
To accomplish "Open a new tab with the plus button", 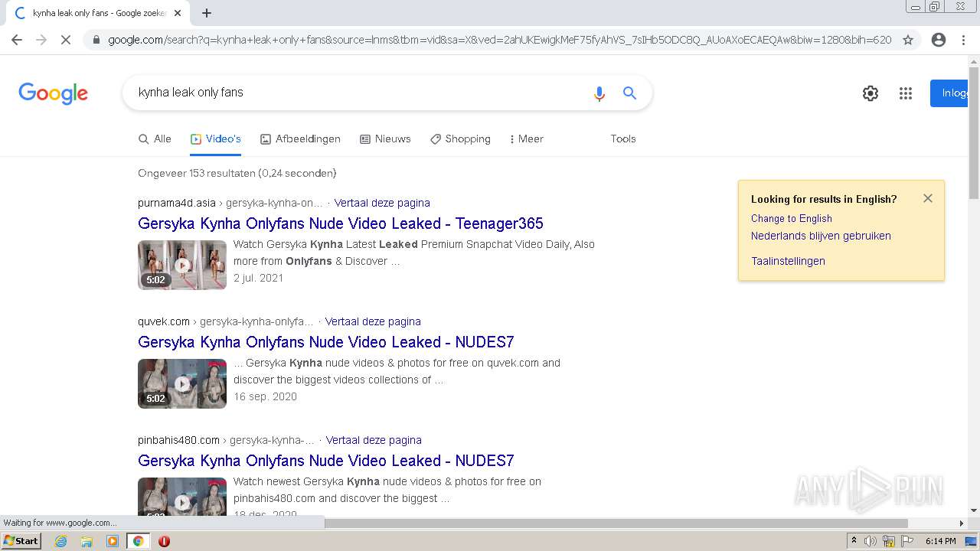I will click(x=207, y=13).
